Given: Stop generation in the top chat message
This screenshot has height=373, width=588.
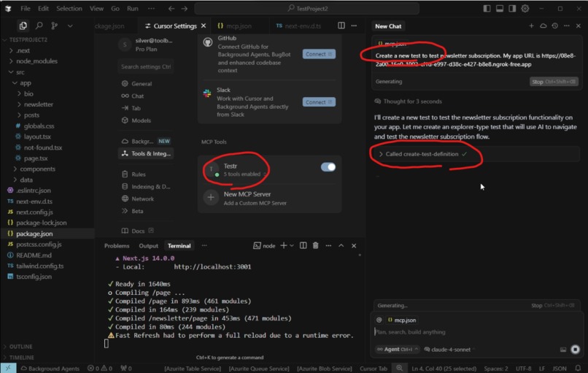Looking at the screenshot, I should pos(554,82).
